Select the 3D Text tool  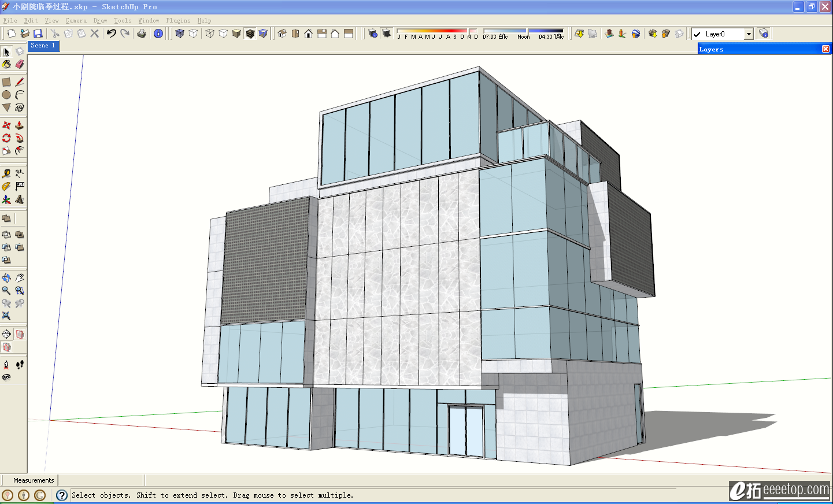click(x=20, y=199)
